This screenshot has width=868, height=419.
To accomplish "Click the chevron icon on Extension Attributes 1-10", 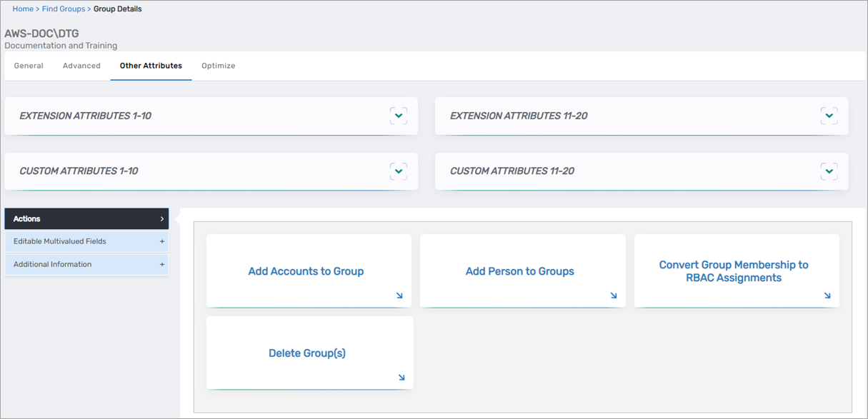I will point(399,115).
